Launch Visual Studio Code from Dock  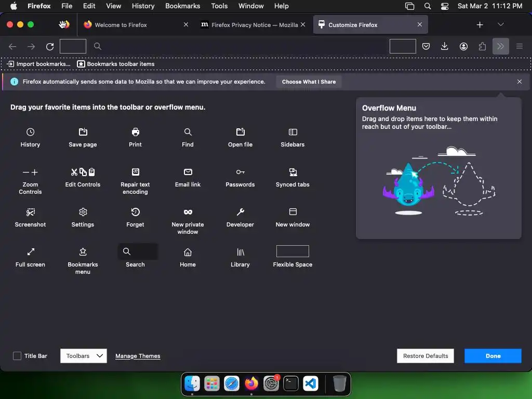click(311, 384)
